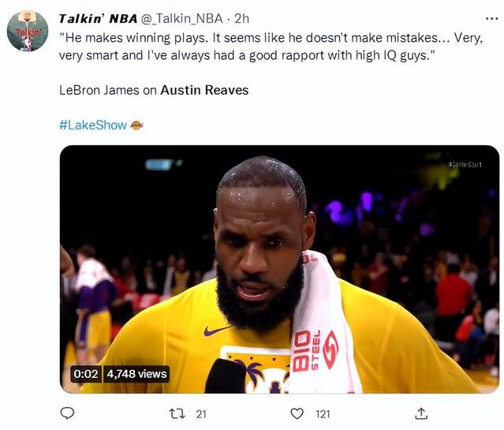Viewport: 504px width, 430px height.
Task: Retweet this post using the retweet icon
Action: pos(178,413)
